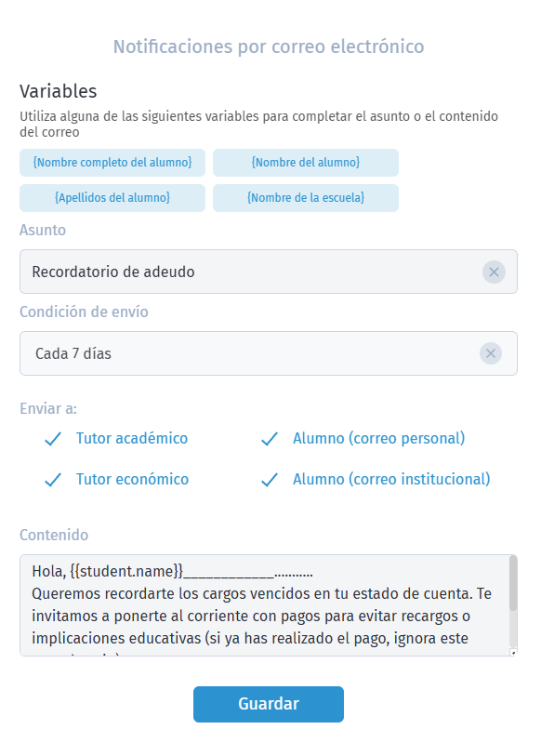Toggle the Alumno (correo institucional) recipient label
The width and height of the screenshot is (541, 756).
[x=391, y=479]
